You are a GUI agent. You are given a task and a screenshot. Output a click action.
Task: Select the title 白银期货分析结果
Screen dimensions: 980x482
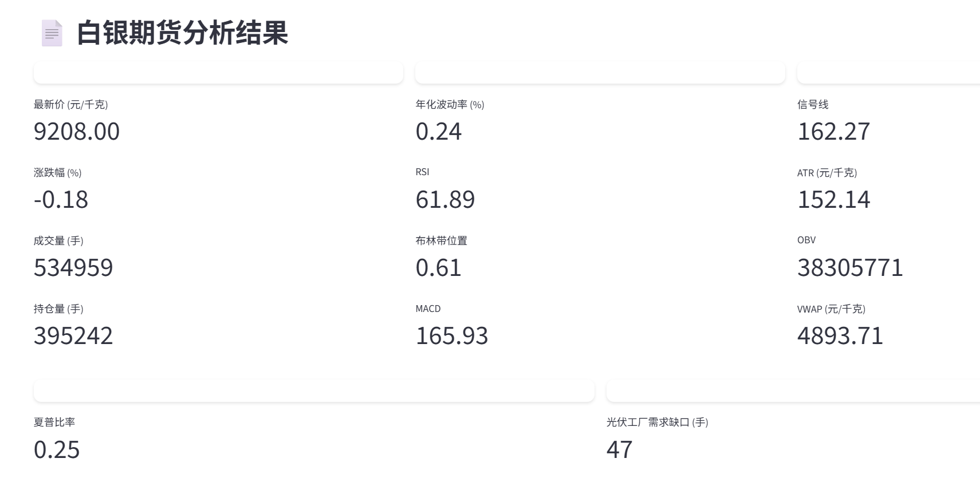182,34
